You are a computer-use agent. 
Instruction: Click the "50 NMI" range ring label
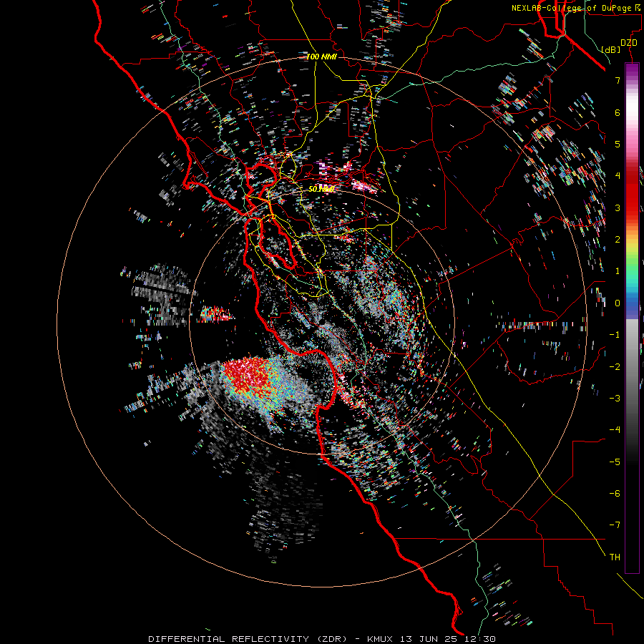[321, 189]
